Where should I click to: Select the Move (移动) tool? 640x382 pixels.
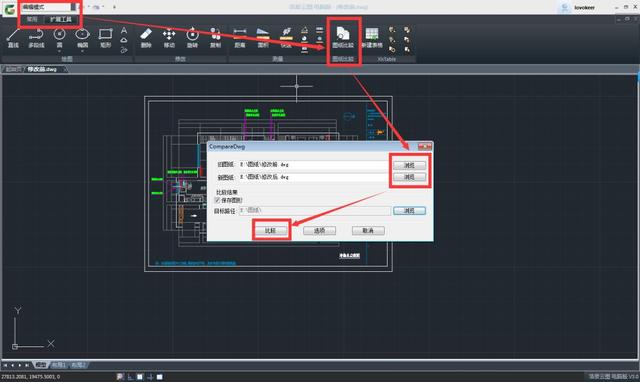click(169, 38)
